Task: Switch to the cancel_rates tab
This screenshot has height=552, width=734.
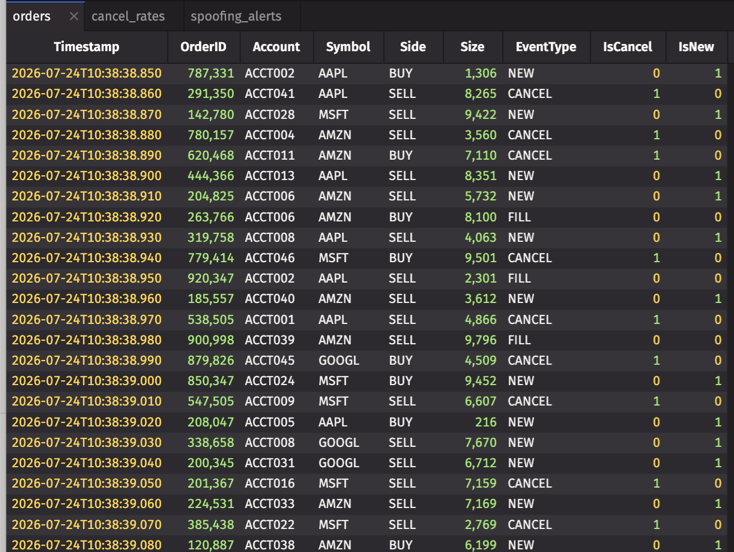Action: 128,16
